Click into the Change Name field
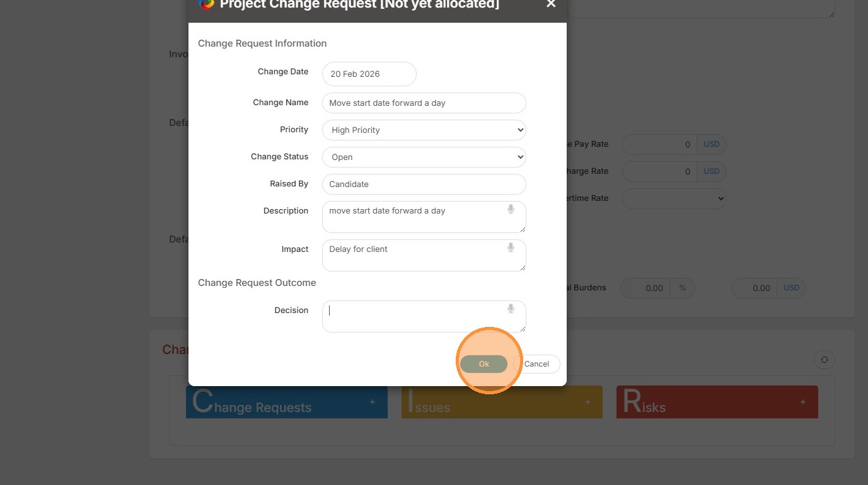The width and height of the screenshot is (868, 485). click(424, 103)
